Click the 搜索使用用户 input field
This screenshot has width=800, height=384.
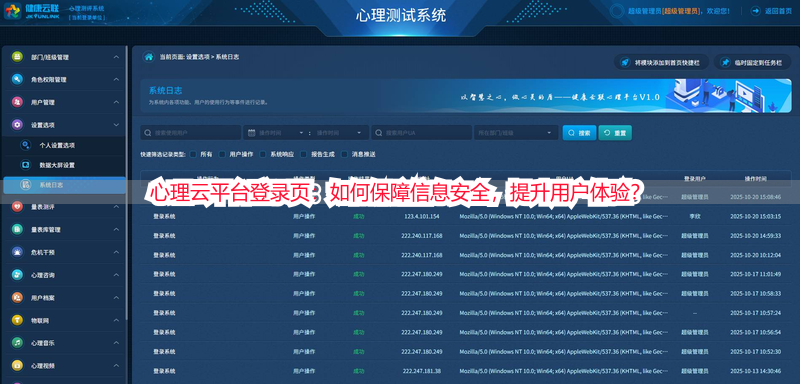tap(190, 133)
